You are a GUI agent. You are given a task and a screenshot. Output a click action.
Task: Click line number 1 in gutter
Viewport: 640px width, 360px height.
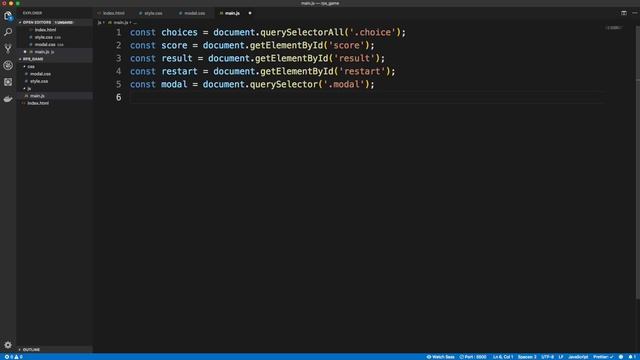tap(118, 32)
